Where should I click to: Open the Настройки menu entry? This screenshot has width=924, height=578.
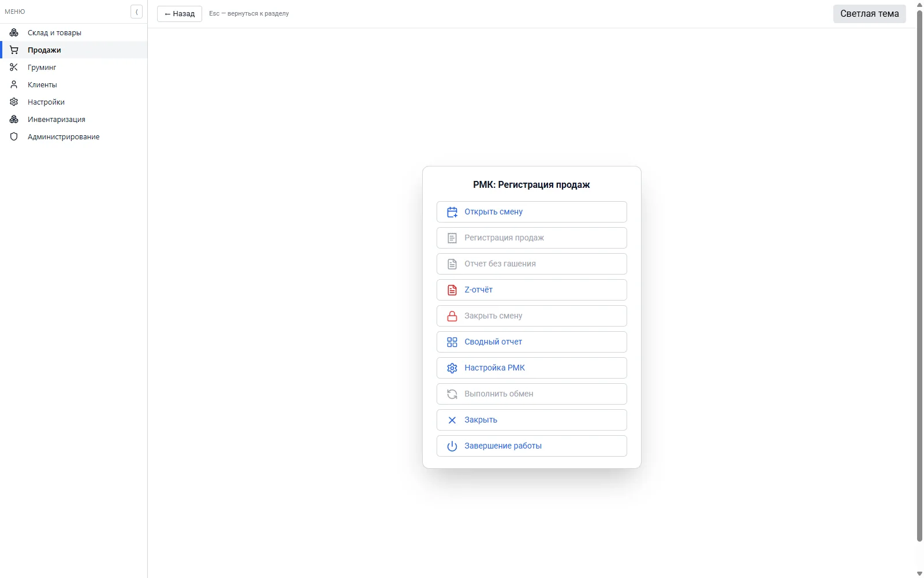click(74, 102)
